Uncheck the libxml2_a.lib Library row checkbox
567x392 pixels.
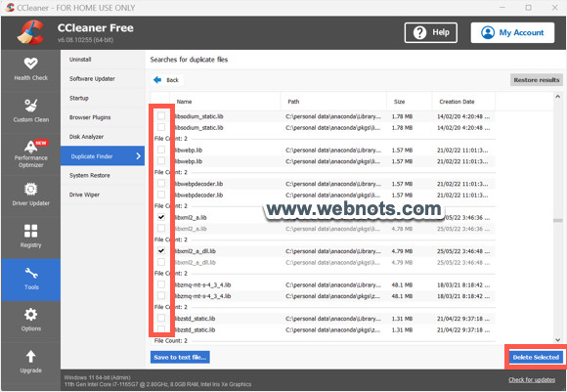point(161,217)
